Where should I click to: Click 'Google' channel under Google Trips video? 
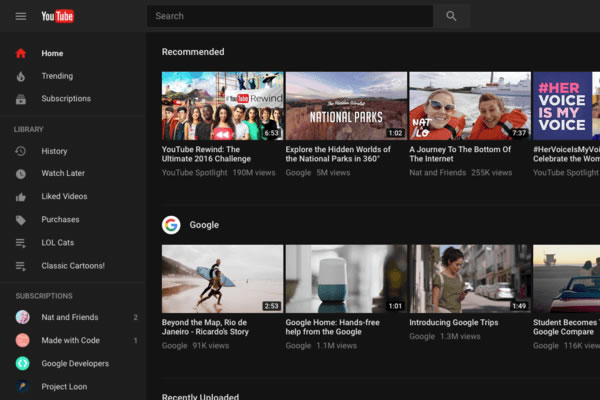pyautogui.click(x=422, y=336)
